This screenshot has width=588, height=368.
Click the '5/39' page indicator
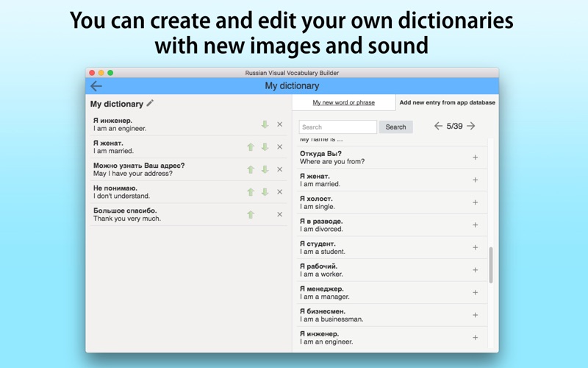click(x=454, y=126)
